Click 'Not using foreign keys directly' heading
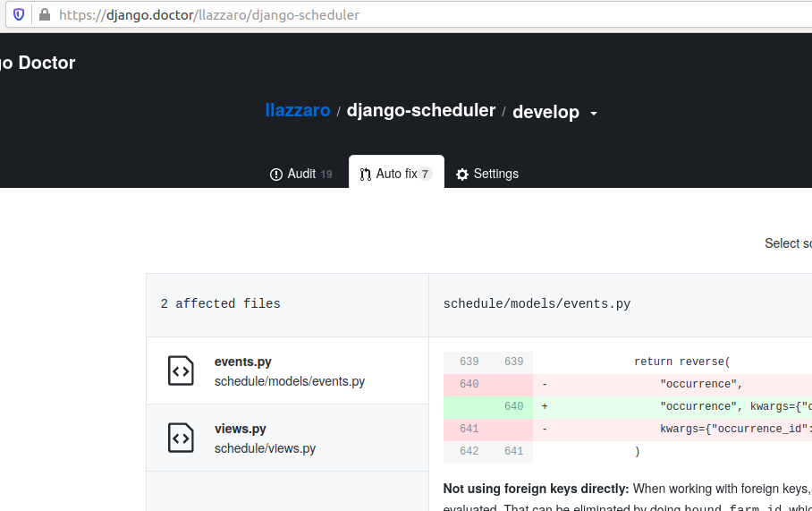Image resolution: width=812 pixels, height=511 pixels. 536,489
